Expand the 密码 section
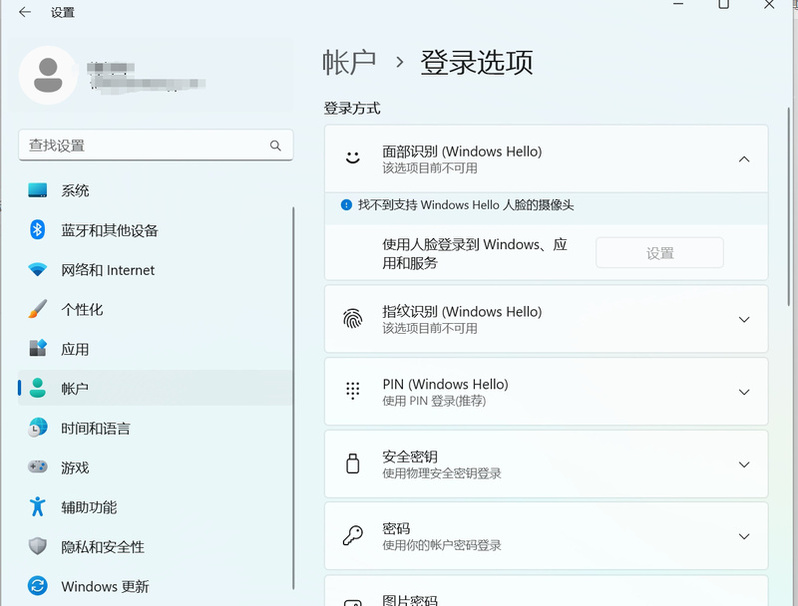 744,536
